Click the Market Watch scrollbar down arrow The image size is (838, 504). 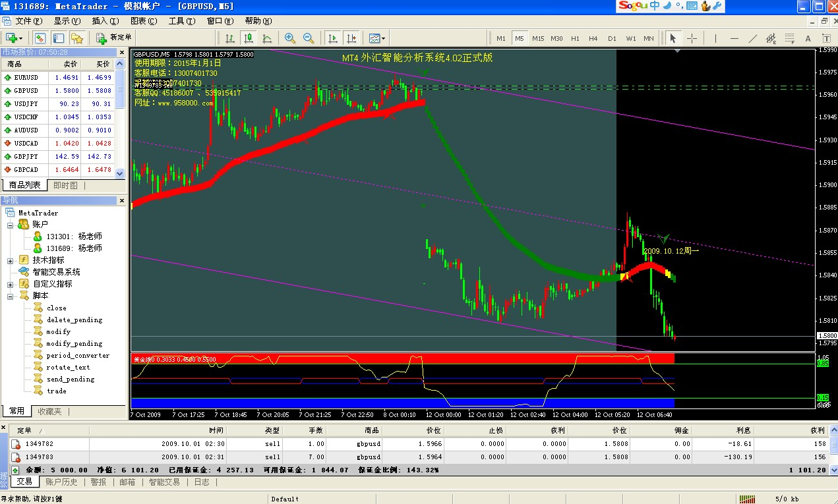[120, 173]
